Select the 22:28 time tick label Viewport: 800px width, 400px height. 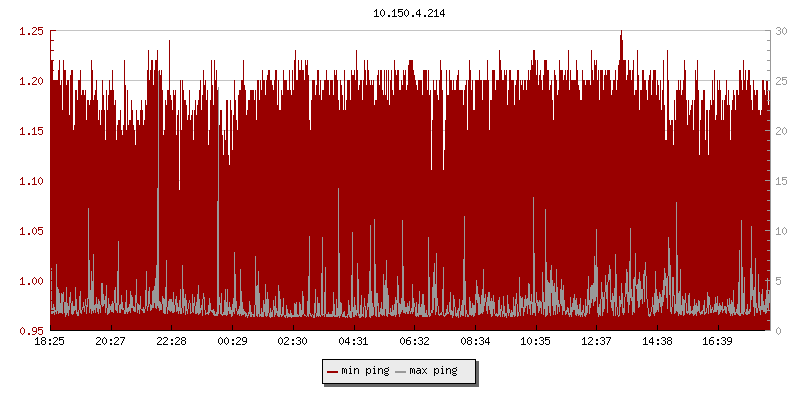pyautogui.click(x=172, y=342)
